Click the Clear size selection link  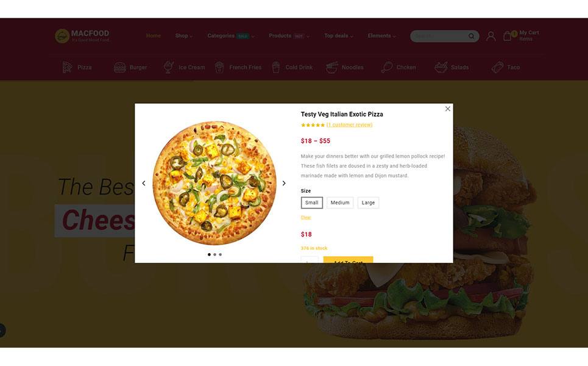(306, 217)
